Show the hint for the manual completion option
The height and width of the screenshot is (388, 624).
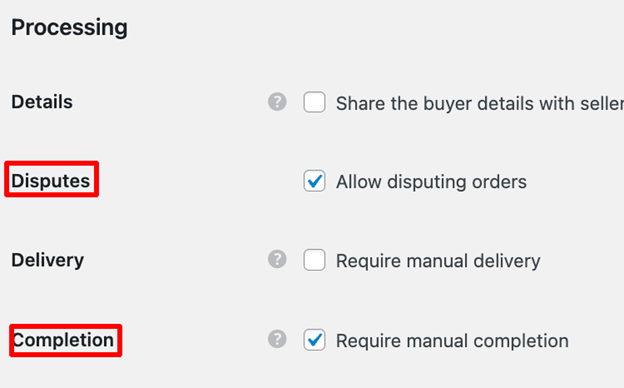coord(277,339)
